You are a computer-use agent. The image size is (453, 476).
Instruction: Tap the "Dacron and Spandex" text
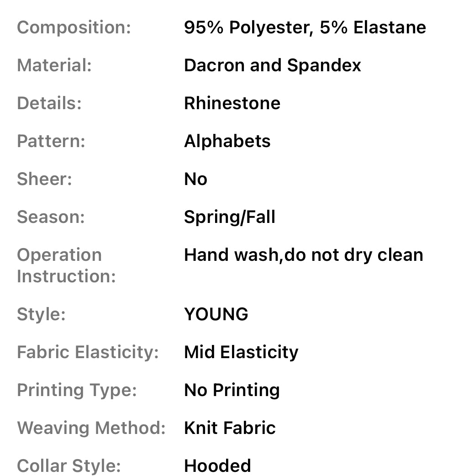pos(272,65)
